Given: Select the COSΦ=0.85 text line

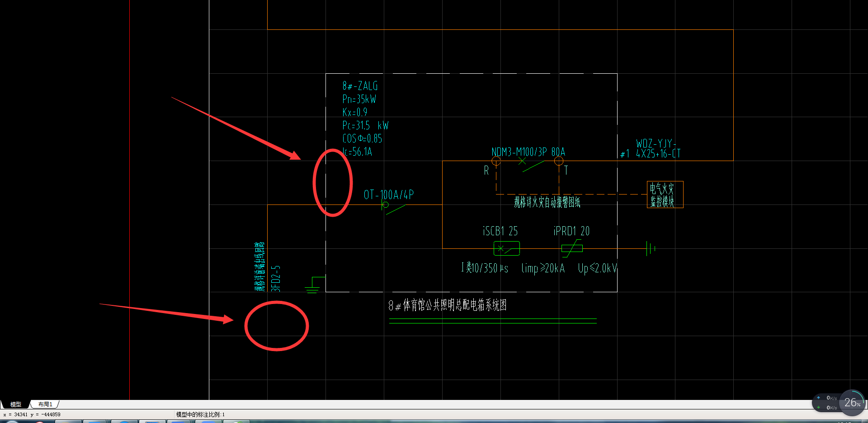Looking at the screenshot, I should 362,138.
